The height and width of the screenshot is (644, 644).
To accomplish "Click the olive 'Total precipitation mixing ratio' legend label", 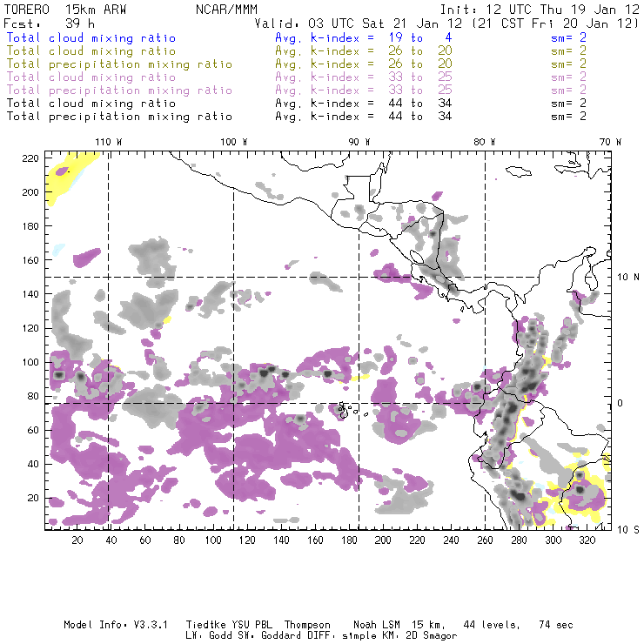I will [x=119, y=64].
